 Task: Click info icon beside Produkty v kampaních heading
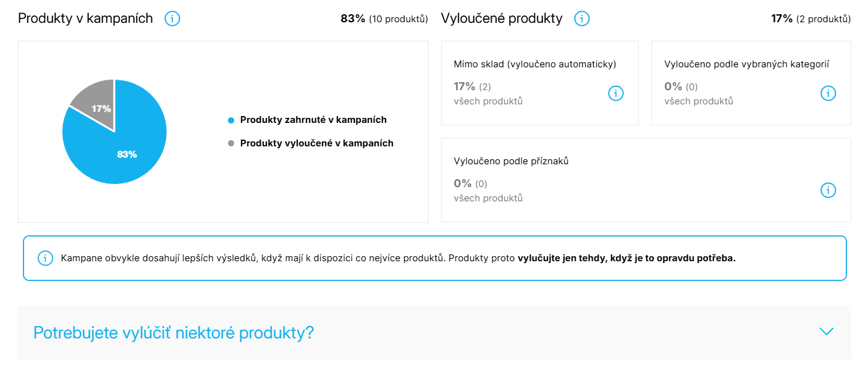tap(172, 19)
